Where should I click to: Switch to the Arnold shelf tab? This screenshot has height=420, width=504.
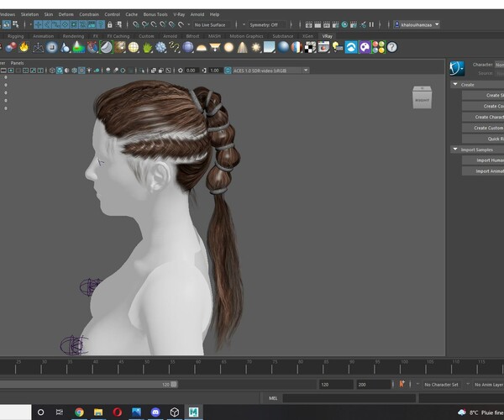[170, 36]
